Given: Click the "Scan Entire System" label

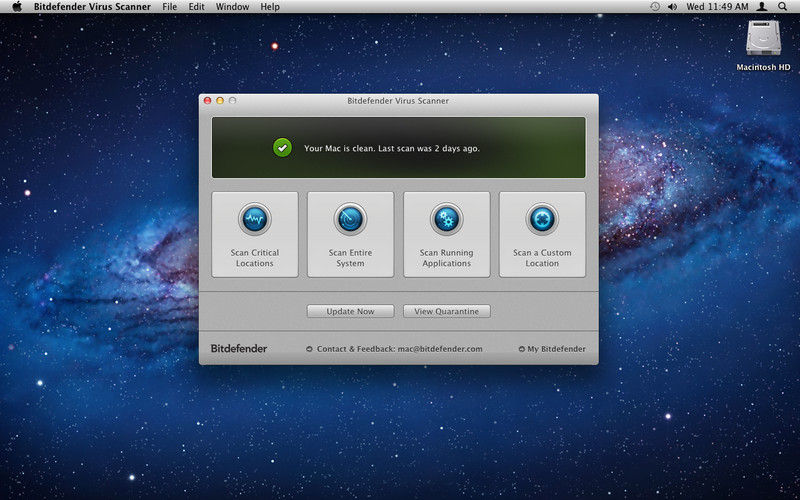Looking at the screenshot, I should [x=351, y=258].
